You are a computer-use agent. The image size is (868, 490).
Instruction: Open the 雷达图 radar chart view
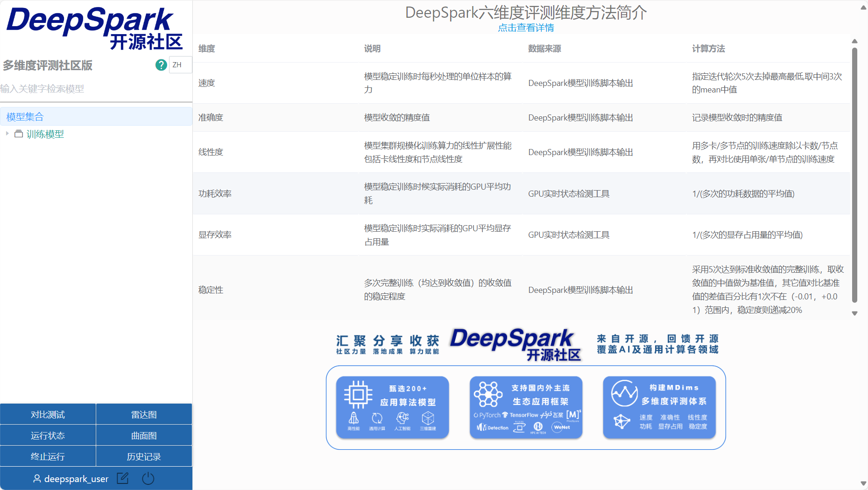pyautogui.click(x=144, y=414)
